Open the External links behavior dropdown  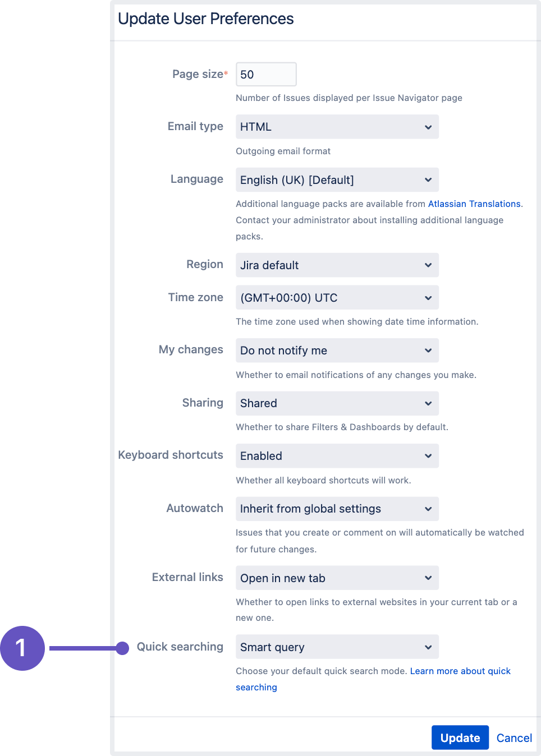(337, 578)
